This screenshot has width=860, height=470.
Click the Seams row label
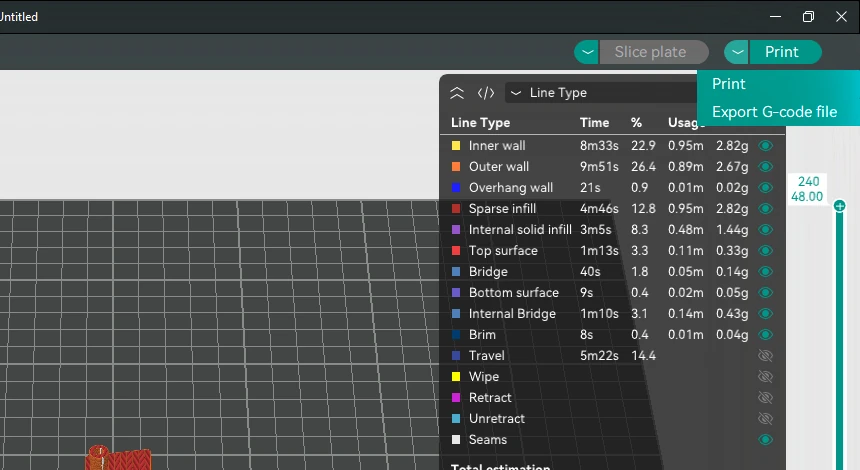pos(488,439)
